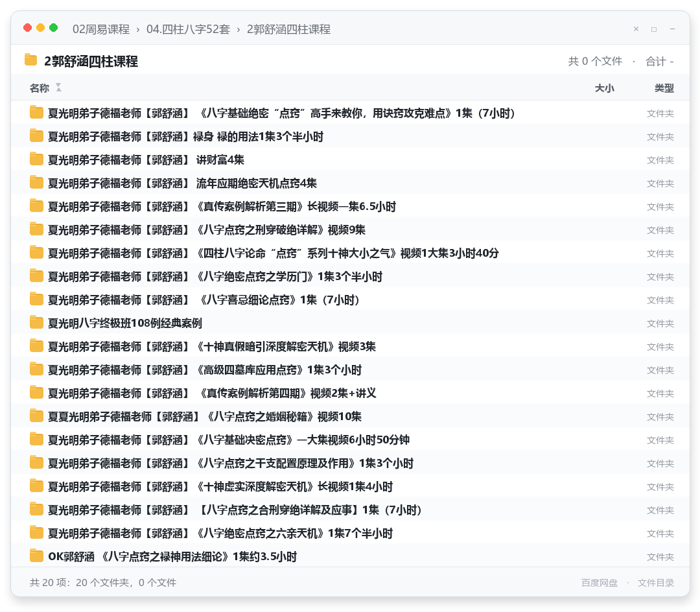
Task: Select 《十神真假暗引深度解密天机》视频3集 entry
Action: tap(212, 346)
